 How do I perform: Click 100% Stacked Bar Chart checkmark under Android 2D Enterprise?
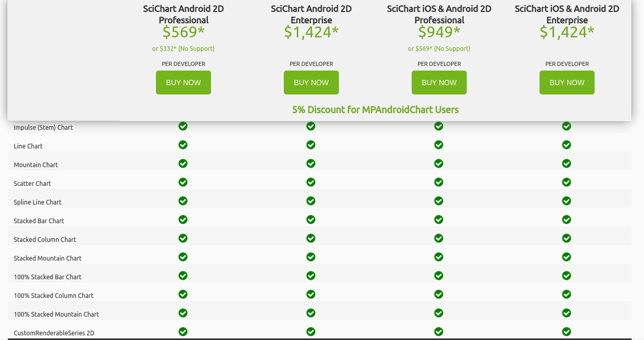(311, 276)
